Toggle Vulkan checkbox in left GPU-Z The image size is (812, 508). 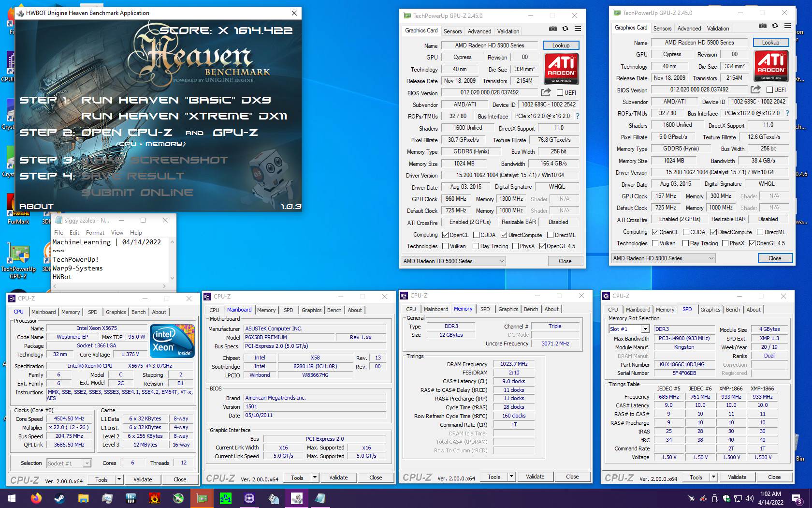click(x=445, y=246)
